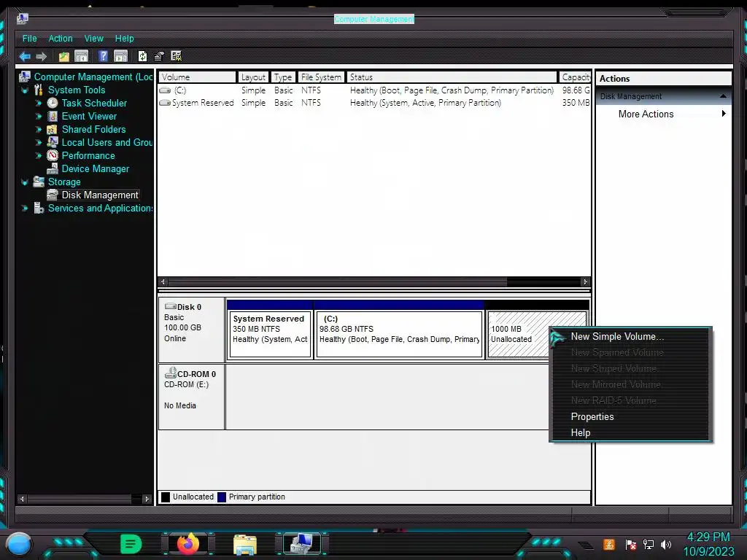Image resolution: width=747 pixels, height=560 pixels.
Task: Sort by the File System column header
Action: tap(321, 77)
